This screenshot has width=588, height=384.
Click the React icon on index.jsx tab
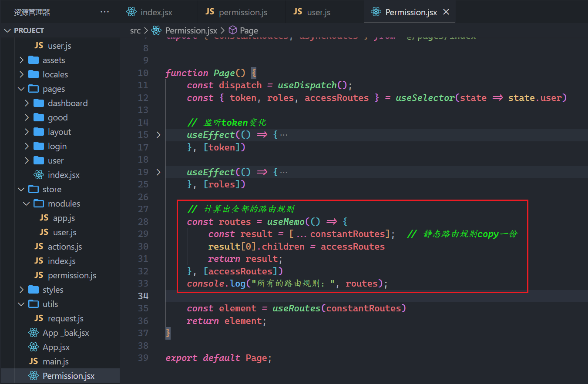[131, 12]
